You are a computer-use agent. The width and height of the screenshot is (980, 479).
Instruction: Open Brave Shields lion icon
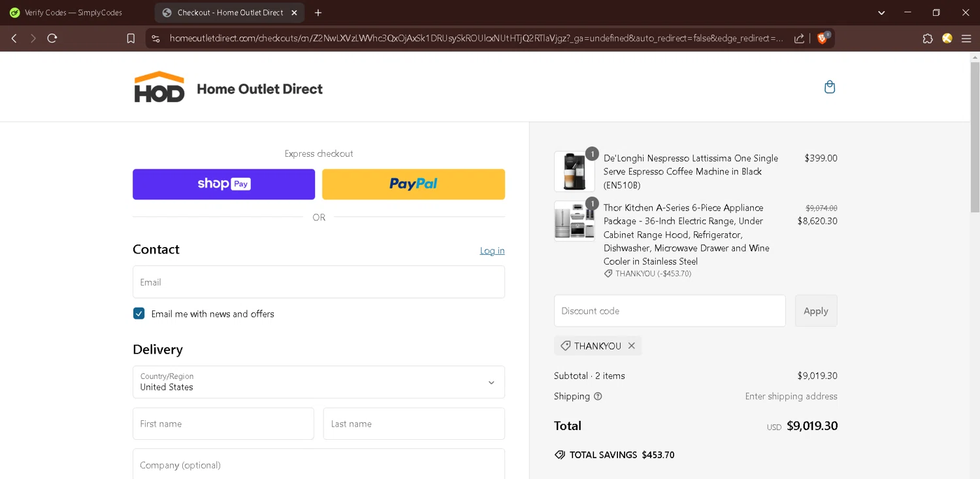[x=823, y=38]
